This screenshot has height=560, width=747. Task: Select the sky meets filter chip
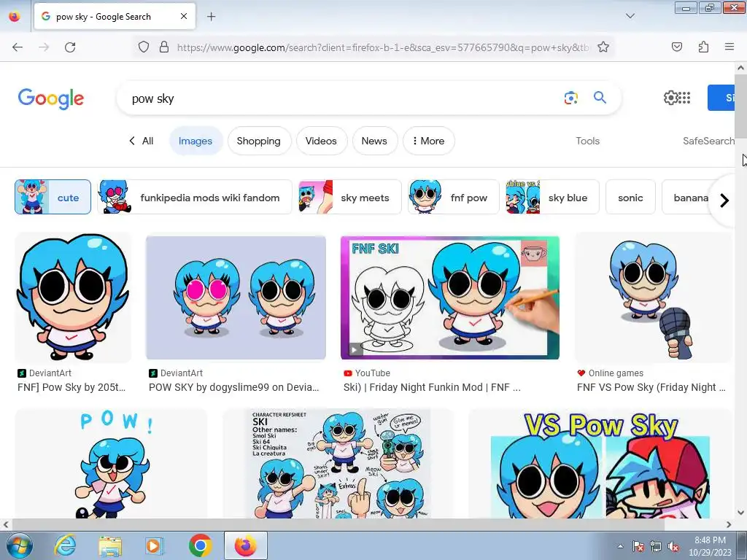[350, 197]
